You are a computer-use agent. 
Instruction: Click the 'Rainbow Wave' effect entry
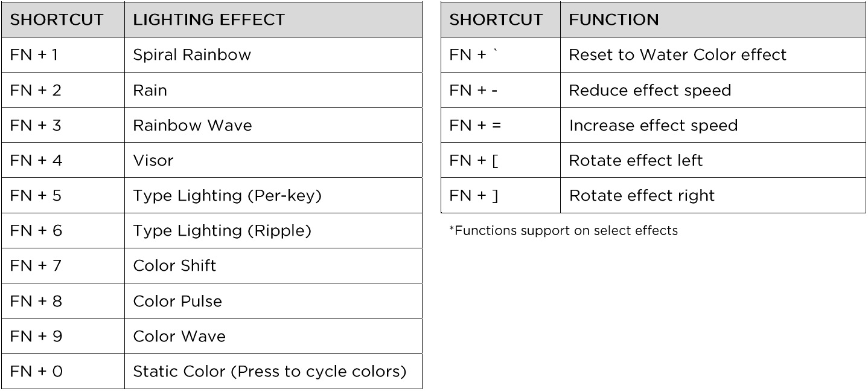tap(192, 125)
